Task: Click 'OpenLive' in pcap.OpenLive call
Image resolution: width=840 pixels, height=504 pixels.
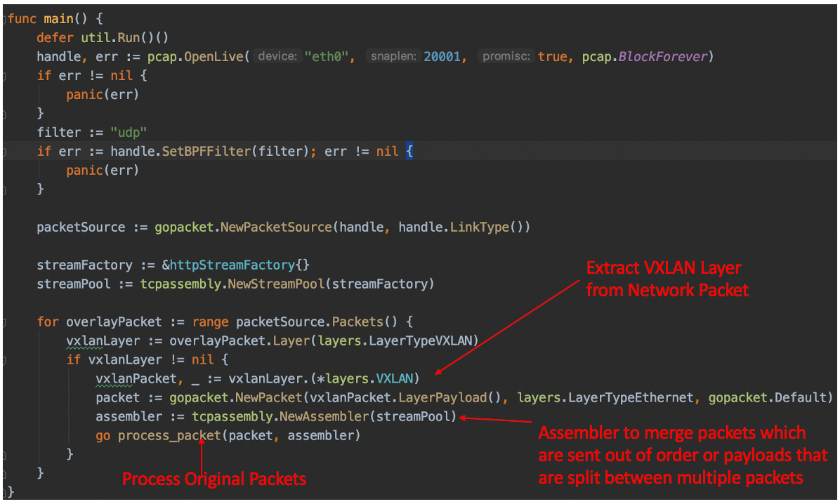Action: (214, 57)
